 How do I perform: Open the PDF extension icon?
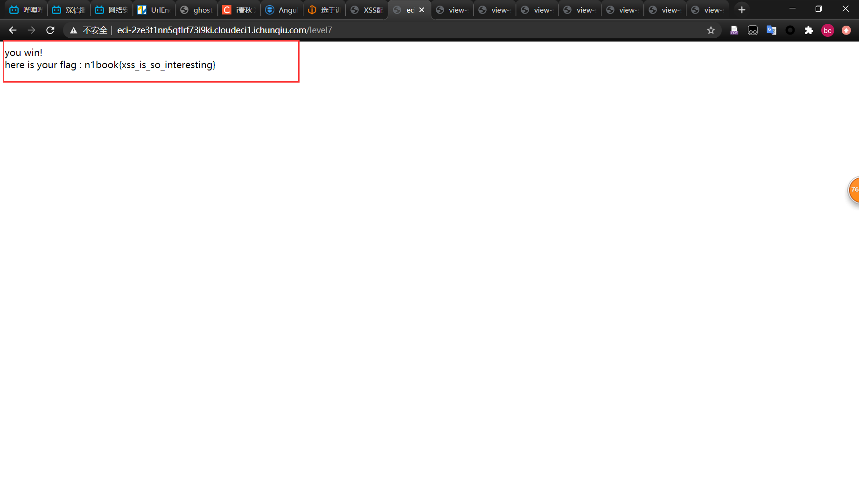coord(734,30)
